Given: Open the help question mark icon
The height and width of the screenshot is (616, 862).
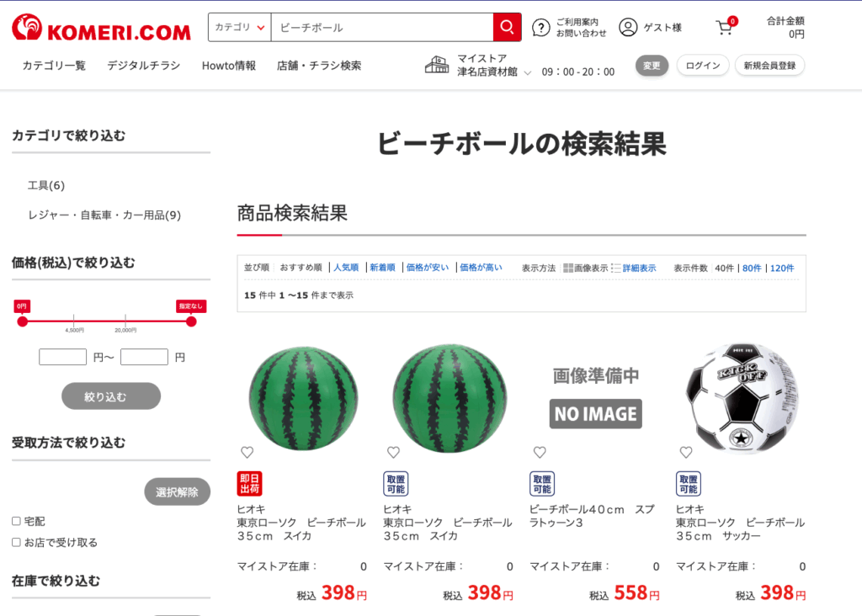Looking at the screenshot, I should tap(541, 28).
